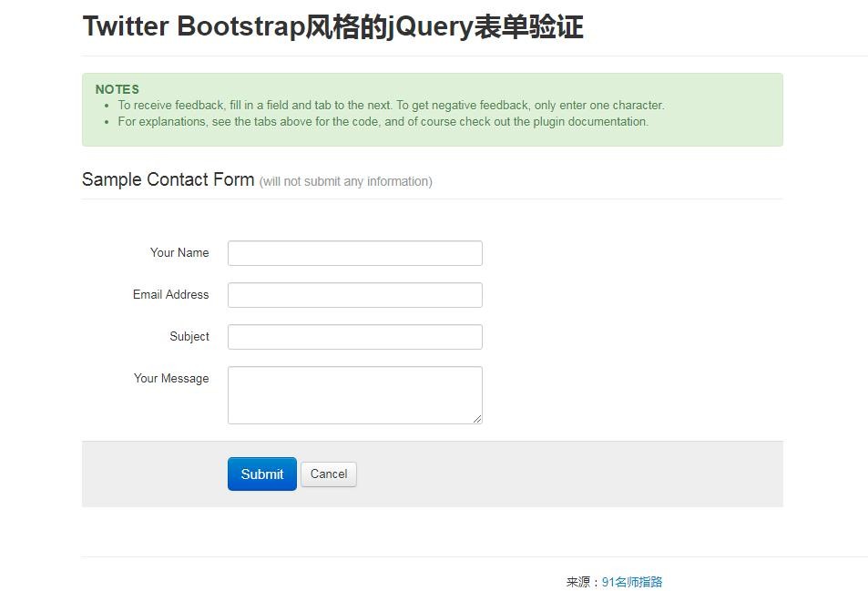The height and width of the screenshot is (591, 868).
Task: Click the blue Submit button
Action: click(261, 474)
